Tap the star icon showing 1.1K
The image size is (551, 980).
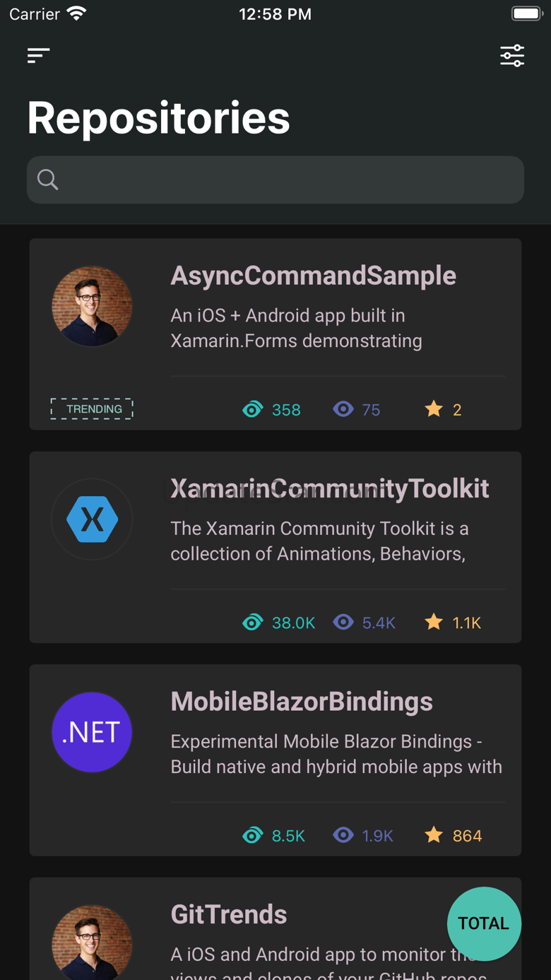434,622
